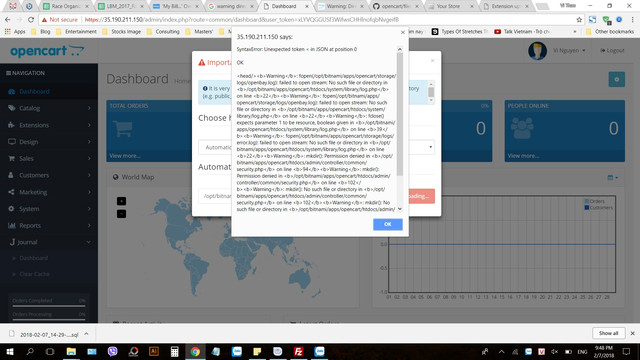
Task: Open the Windows notification center
Action: [x=627, y=351]
